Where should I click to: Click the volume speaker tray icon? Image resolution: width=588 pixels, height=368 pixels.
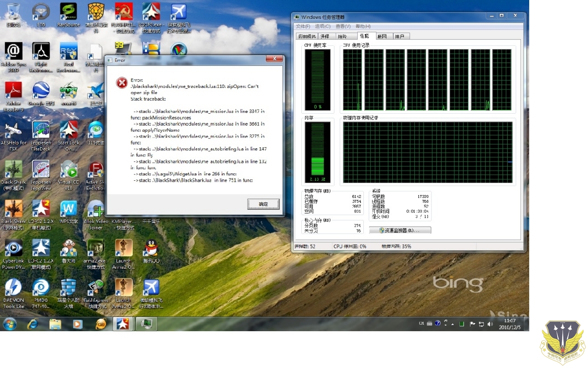point(490,324)
